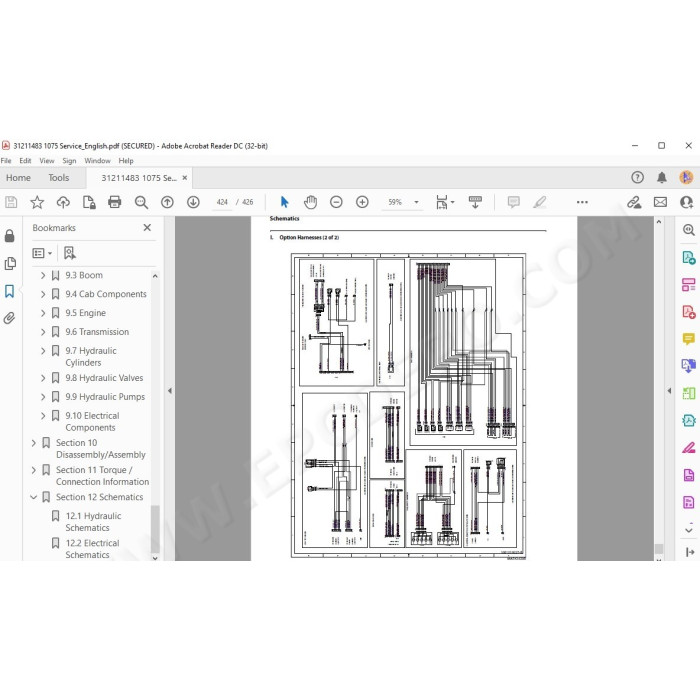Upload file to cloud icon
The height and width of the screenshot is (700, 700).
click(63, 202)
